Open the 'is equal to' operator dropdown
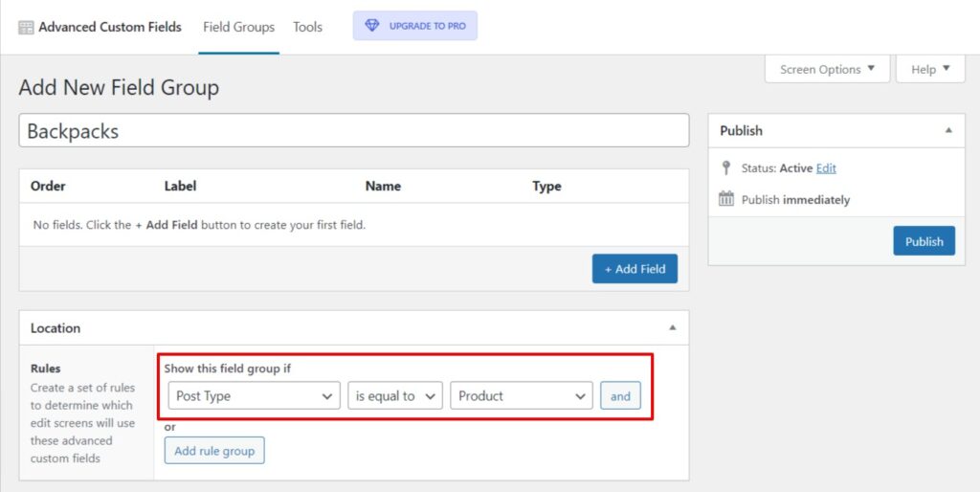980x492 pixels. pyautogui.click(x=394, y=395)
